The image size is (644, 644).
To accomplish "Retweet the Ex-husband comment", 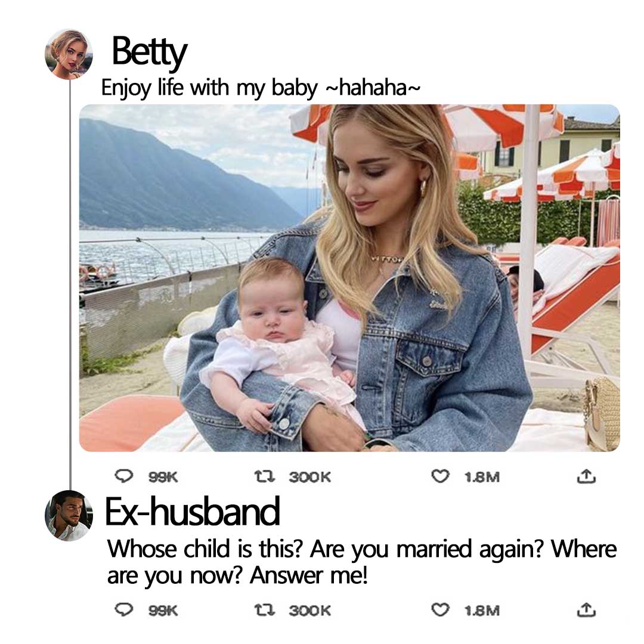I will 264,610.
